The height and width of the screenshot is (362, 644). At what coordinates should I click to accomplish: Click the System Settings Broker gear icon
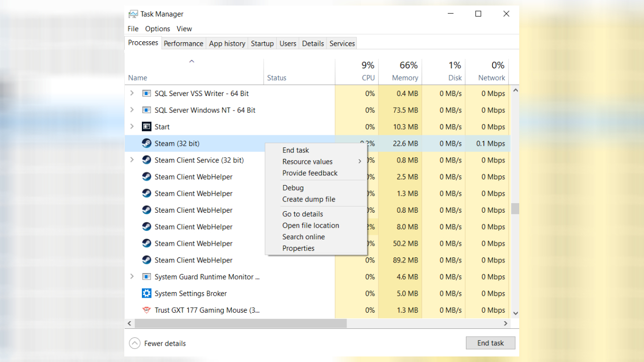[146, 293]
